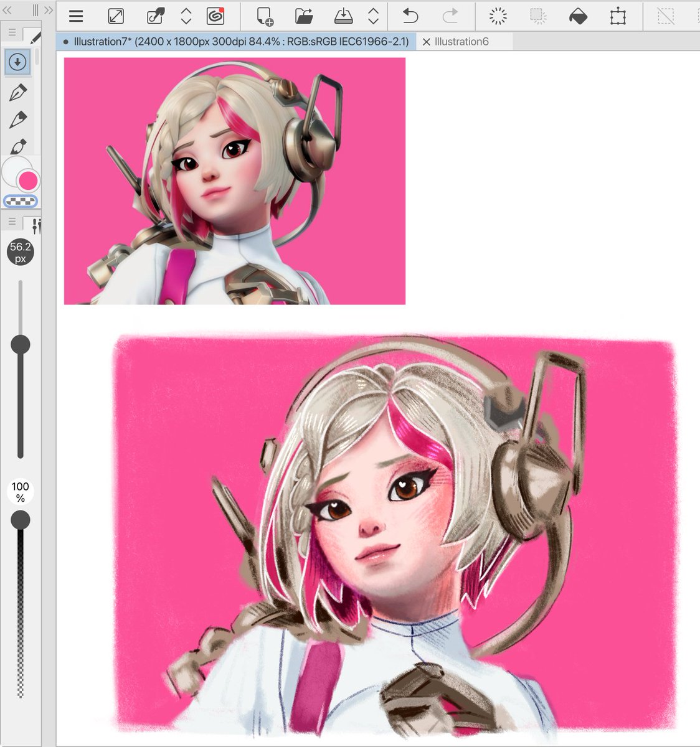
Task: Save the illustration with save icon
Action: coord(343,16)
